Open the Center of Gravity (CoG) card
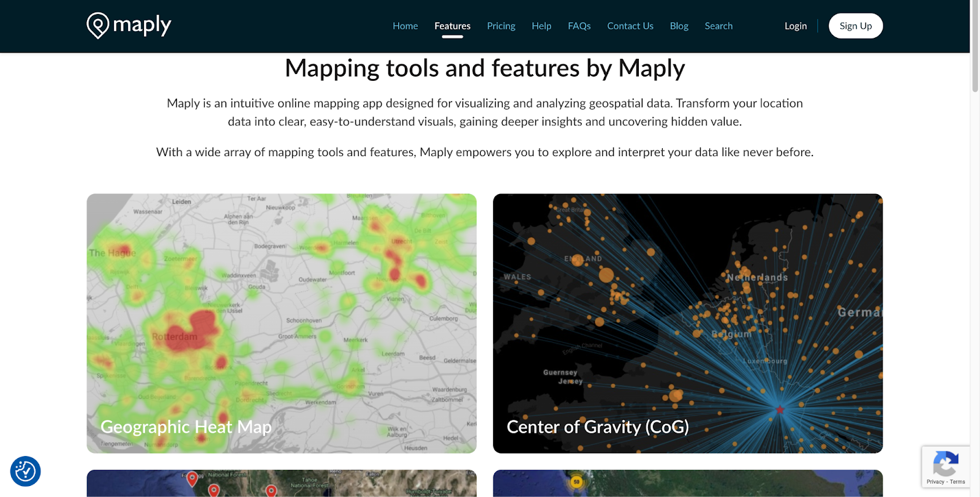 (x=688, y=324)
